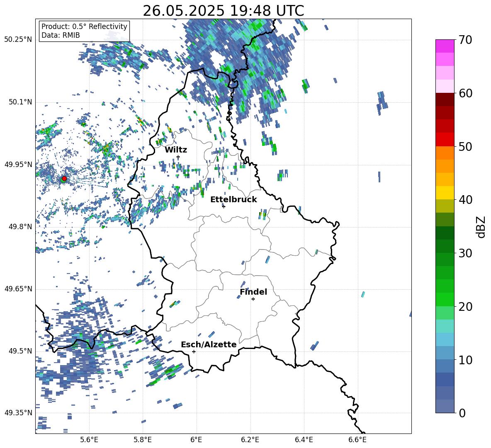Click the colorbar tick label 40
491x448 pixels.
click(x=466, y=200)
